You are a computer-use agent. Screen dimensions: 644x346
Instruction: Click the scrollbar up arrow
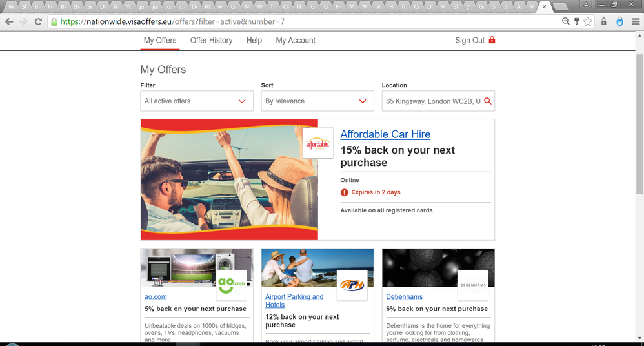coord(639,36)
